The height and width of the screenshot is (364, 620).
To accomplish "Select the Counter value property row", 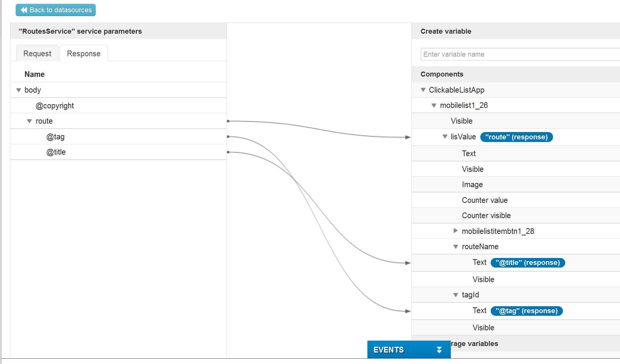I will [485, 200].
